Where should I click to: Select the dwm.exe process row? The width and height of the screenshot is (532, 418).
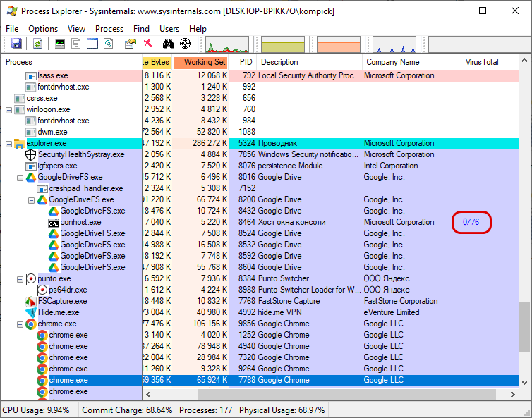pyautogui.click(x=260, y=132)
